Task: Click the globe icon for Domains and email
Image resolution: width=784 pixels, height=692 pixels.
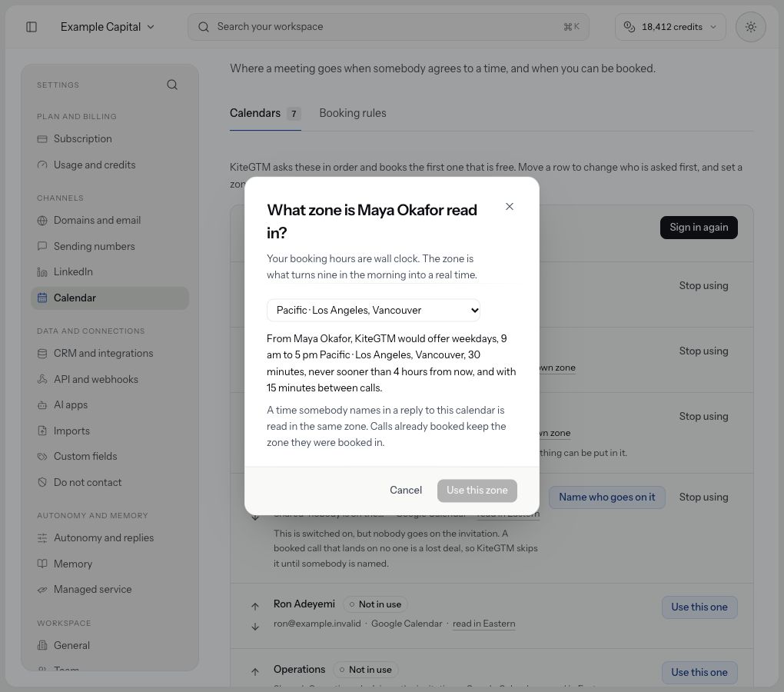Action: [42, 221]
